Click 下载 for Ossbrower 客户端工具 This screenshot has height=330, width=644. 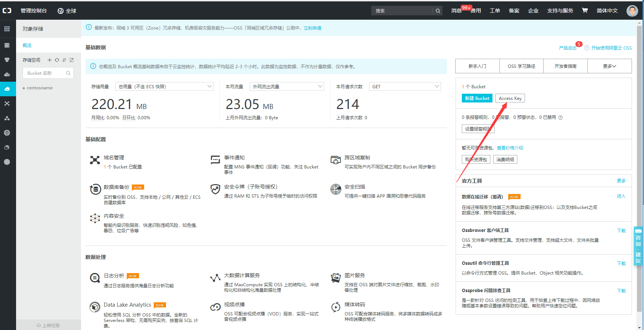(x=621, y=230)
